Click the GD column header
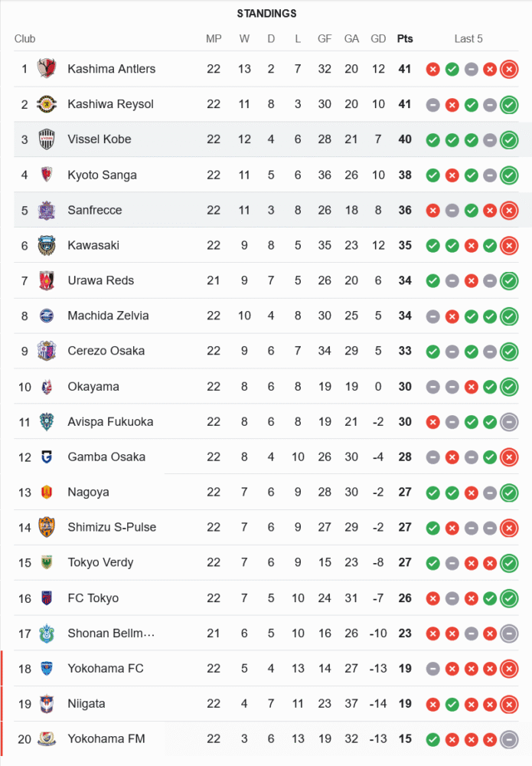This screenshot has width=532, height=766. coord(378,39)
